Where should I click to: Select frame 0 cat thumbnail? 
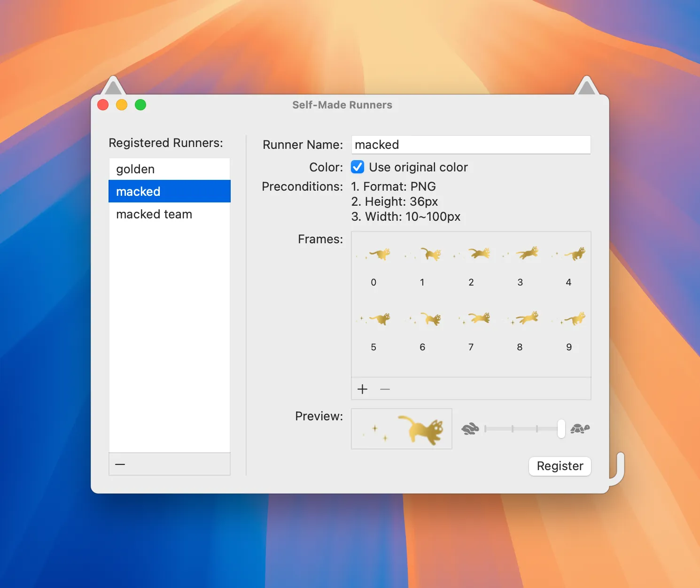[373, 254]
